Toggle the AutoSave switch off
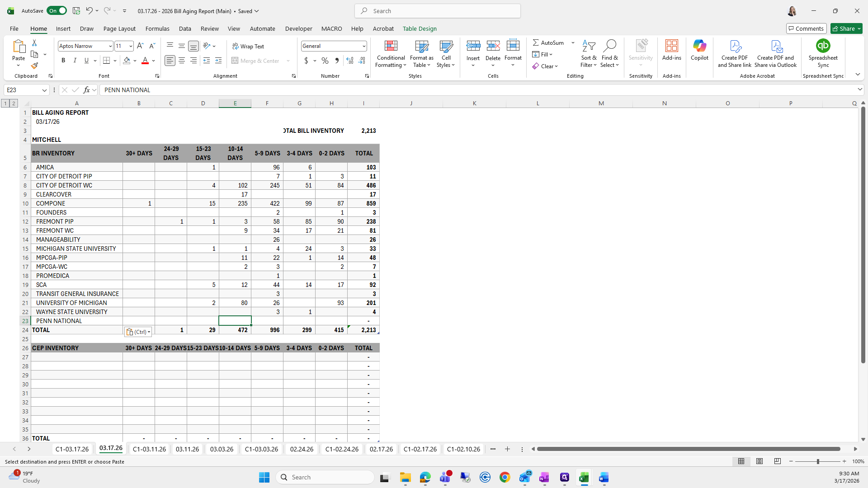Image resolution: width=868 pixels, height=488 pixels. pyautogui.click(x=57, y=11)
